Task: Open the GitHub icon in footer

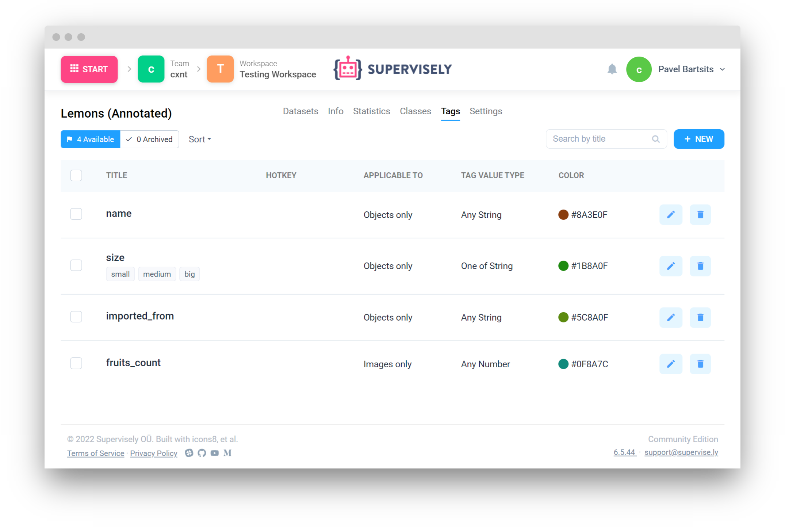Action: (202, 453)
